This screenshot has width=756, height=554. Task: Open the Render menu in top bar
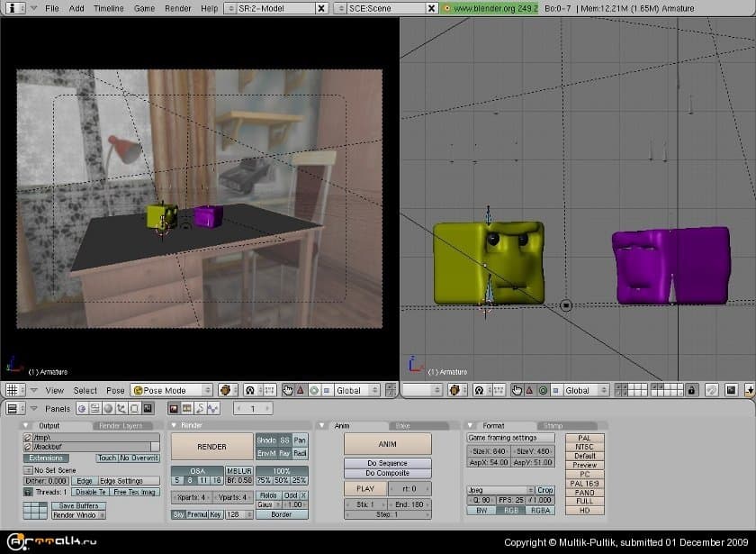point(177,7)
